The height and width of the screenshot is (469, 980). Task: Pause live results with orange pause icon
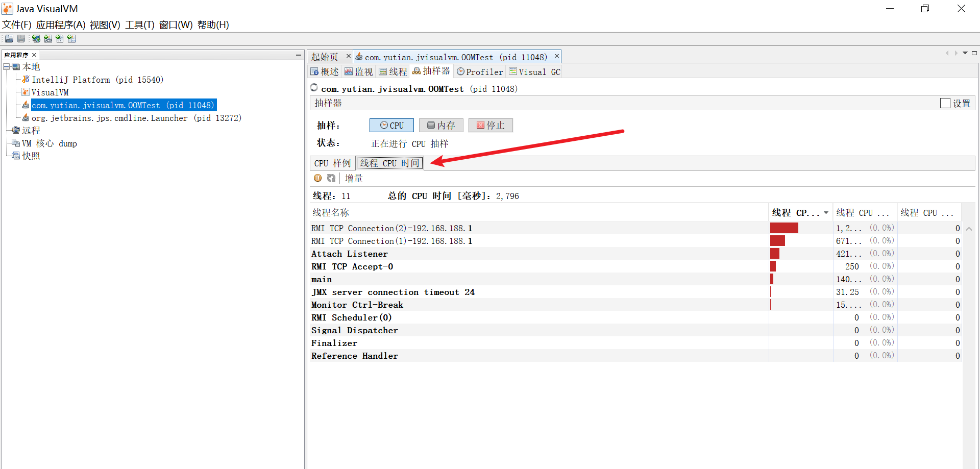pyautogui.click(x=317, y=178)
